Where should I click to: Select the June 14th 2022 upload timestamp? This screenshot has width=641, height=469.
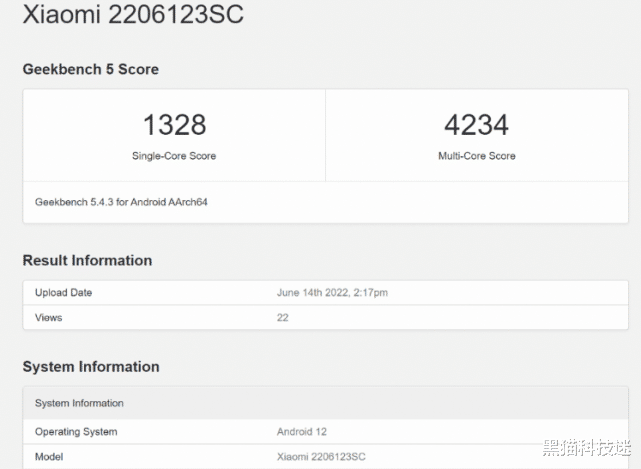point(331,293)
